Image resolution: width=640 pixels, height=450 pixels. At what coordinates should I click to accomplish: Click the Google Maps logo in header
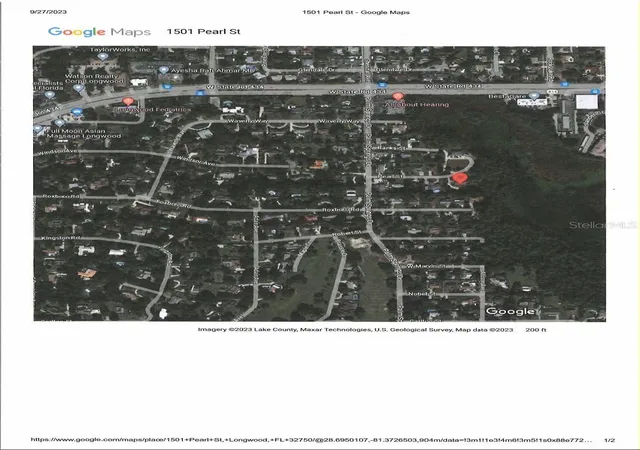(x=99, y=31)
